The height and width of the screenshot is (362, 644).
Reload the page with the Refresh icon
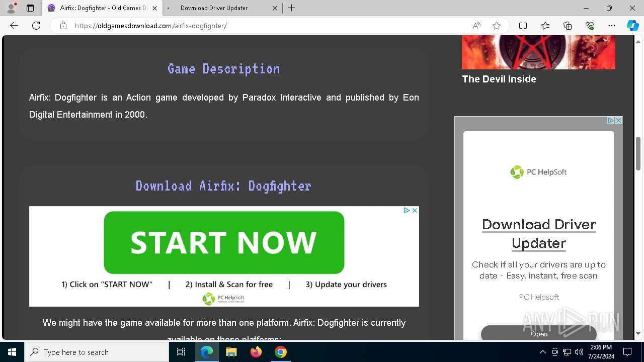tap(36, 26)
